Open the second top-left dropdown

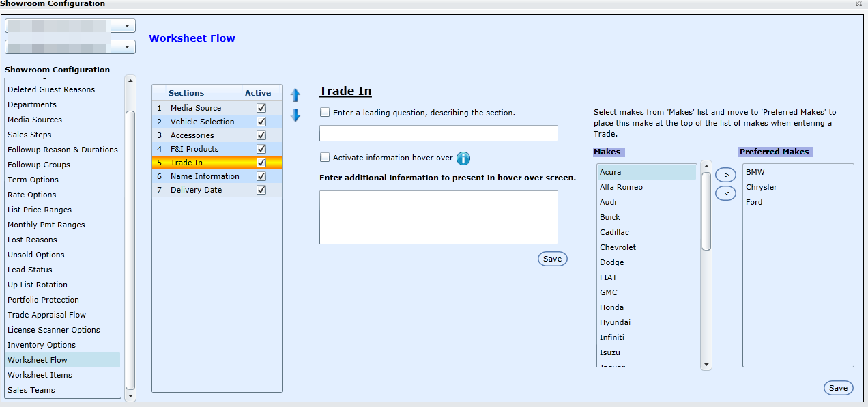(x=128, y=47)
